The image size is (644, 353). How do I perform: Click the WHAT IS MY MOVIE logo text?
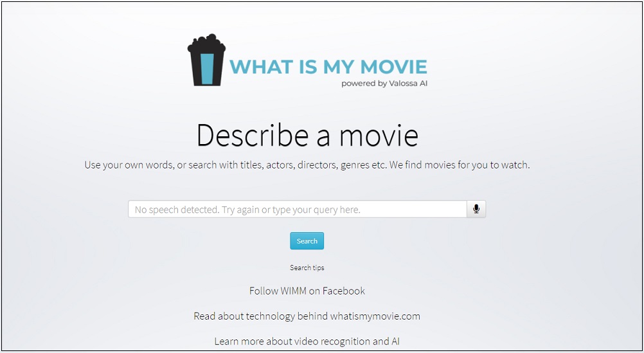click(328, 67)
